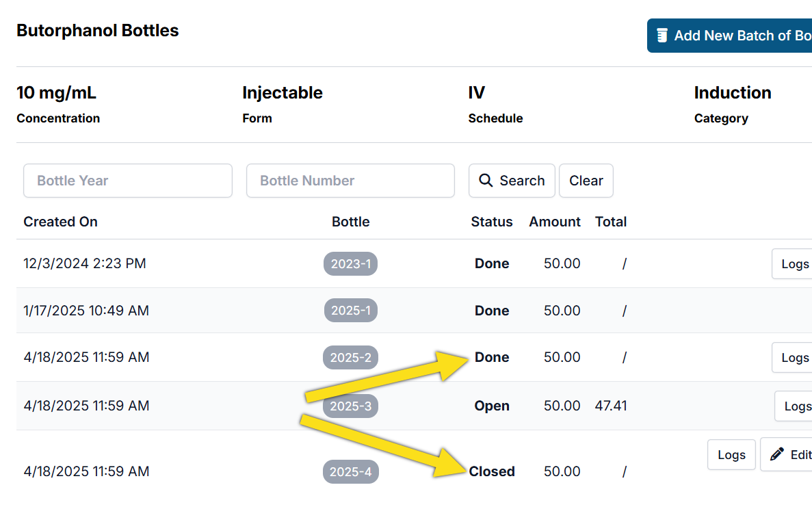
Task: Open Logs for the open bottle 2025-3
Action: pos(796,406)
